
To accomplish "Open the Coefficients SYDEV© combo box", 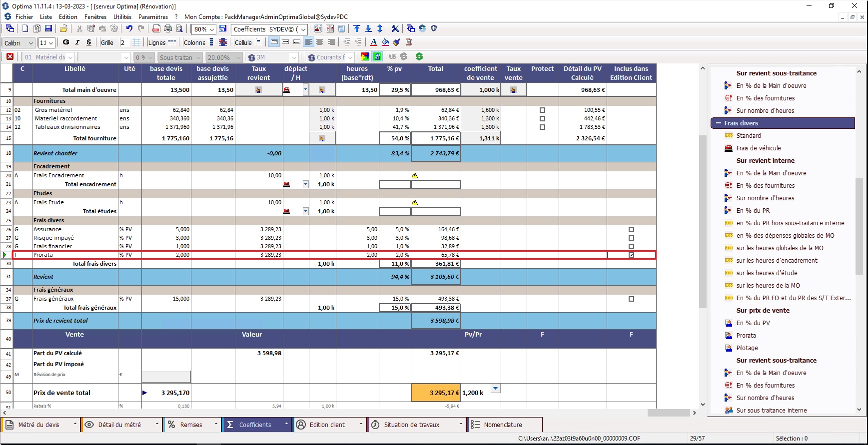I will 303,29.
